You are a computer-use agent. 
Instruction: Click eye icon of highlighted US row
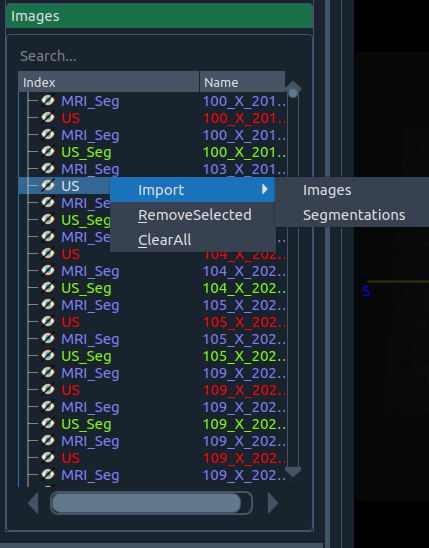[x=48, y=186]
